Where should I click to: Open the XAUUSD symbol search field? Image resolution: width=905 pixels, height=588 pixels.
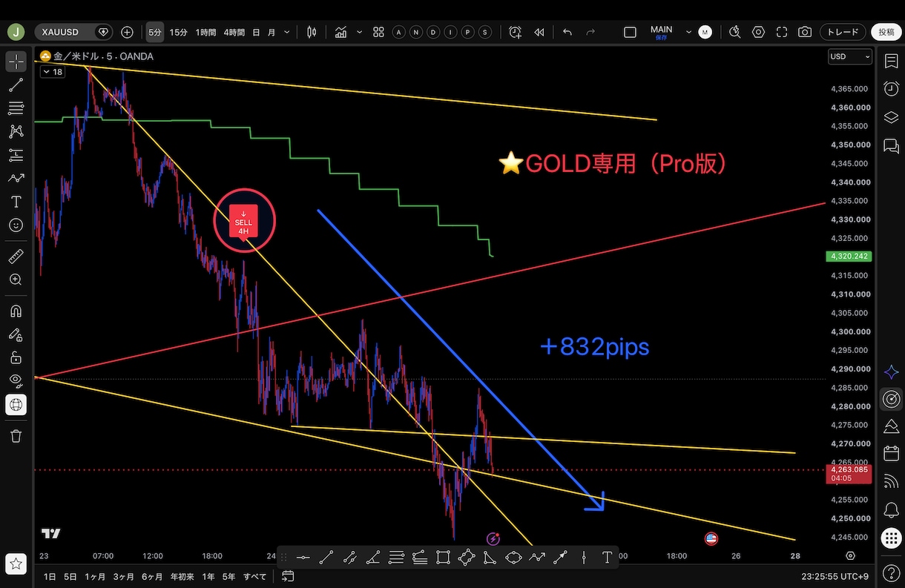point(67,32)
